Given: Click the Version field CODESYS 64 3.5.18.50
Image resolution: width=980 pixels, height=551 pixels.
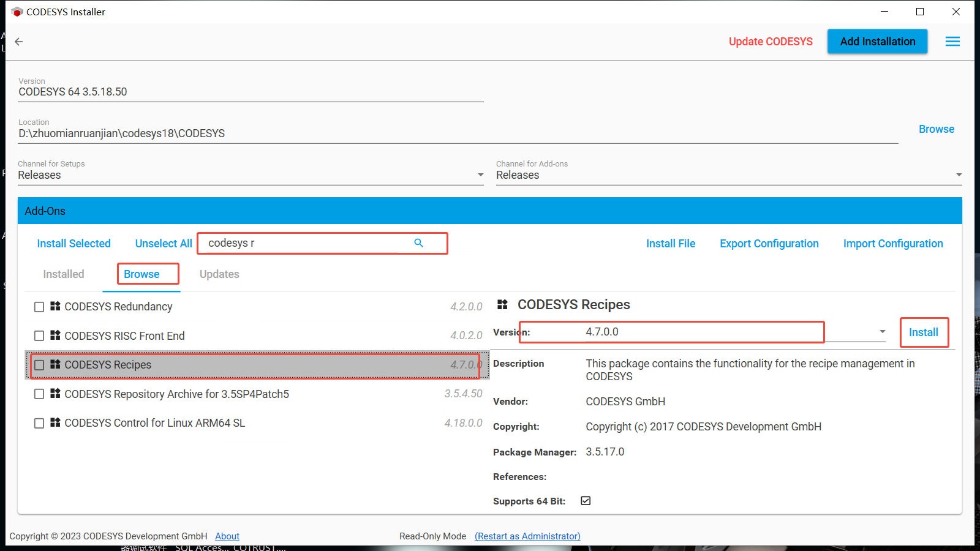Looking at the screenshot, I should [x=251, y=92].
